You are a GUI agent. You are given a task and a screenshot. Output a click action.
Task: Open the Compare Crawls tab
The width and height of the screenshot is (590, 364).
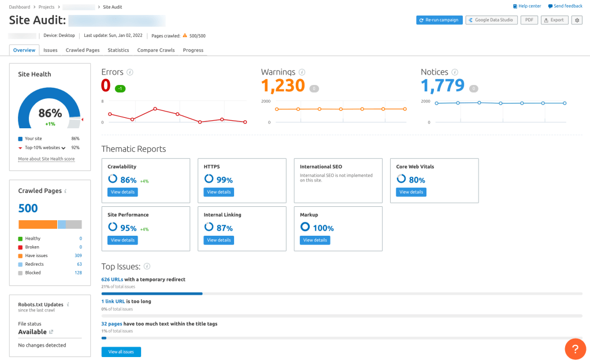pyautogui.click(x=155, y=50)
